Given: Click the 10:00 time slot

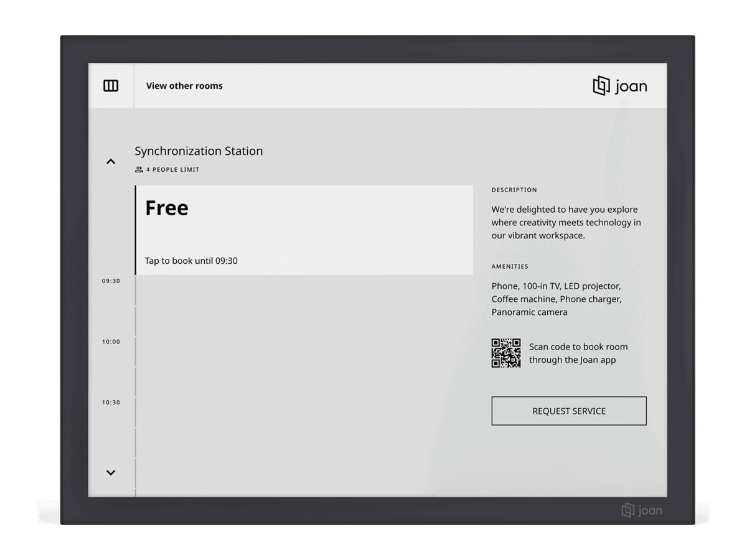Looking at the screenshot, I should (111, 341).
